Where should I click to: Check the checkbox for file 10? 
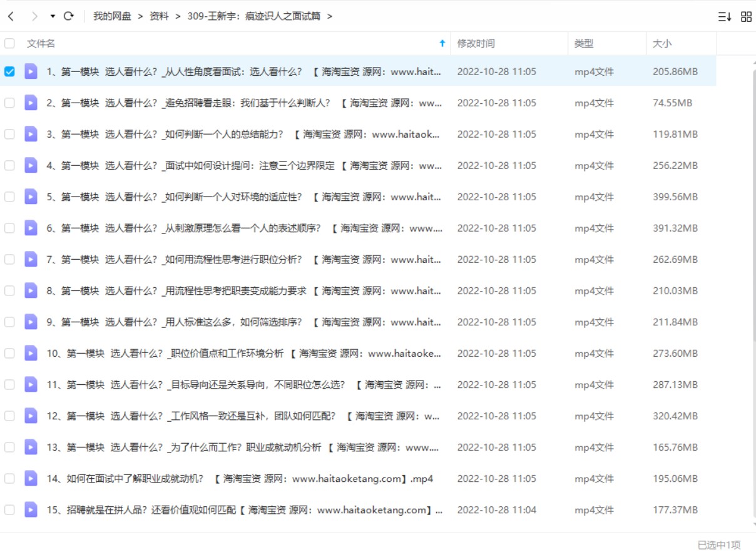(x=9, y=353)
